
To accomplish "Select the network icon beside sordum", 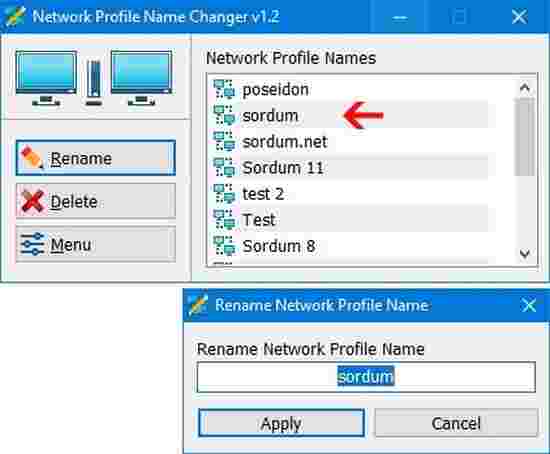I will (x=224, y=115).
